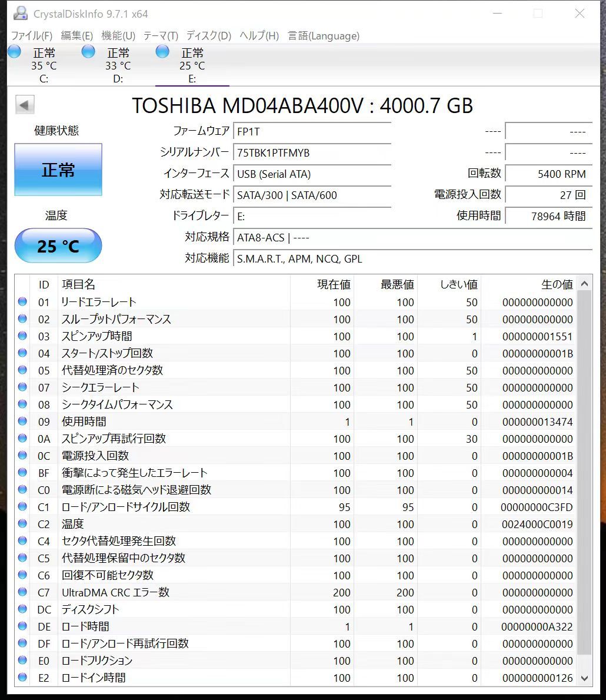Switch to the D: disk tab
The image size is (606, 700).
click(118, 65)
